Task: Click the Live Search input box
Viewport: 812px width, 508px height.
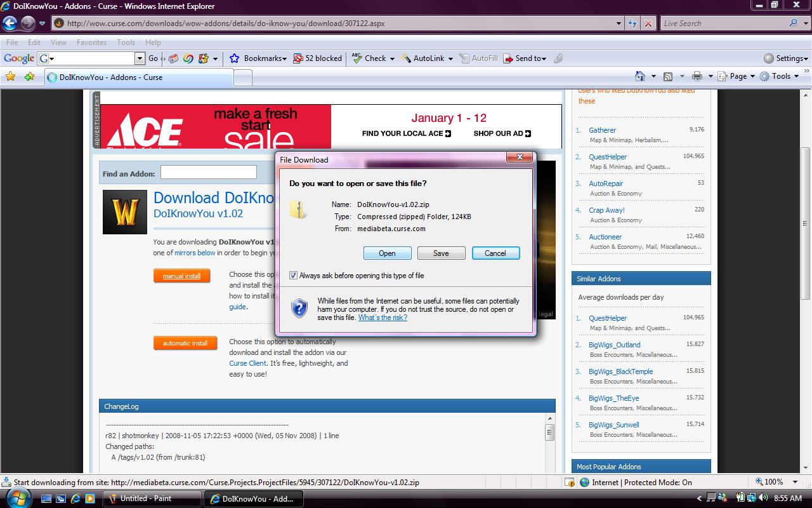Action: [723, 23]
